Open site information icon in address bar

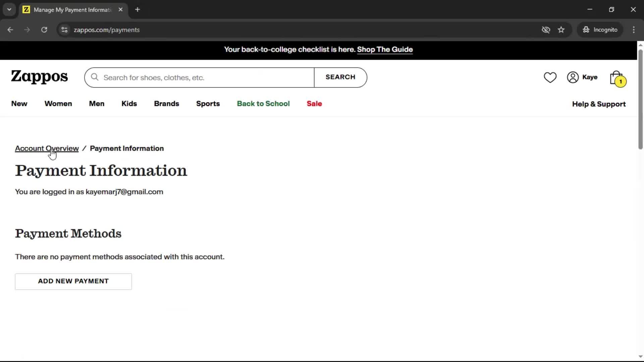point(64,30)
